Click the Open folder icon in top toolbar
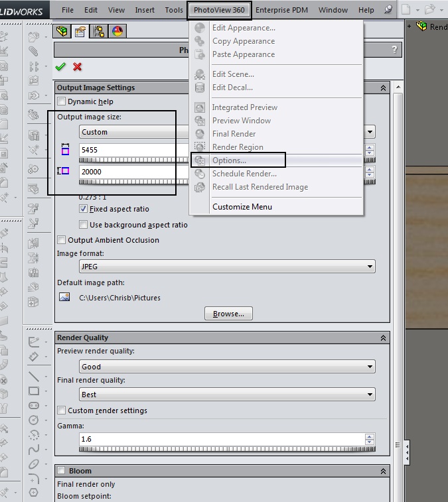Screen dimensions: 448x502 point(429,9)
